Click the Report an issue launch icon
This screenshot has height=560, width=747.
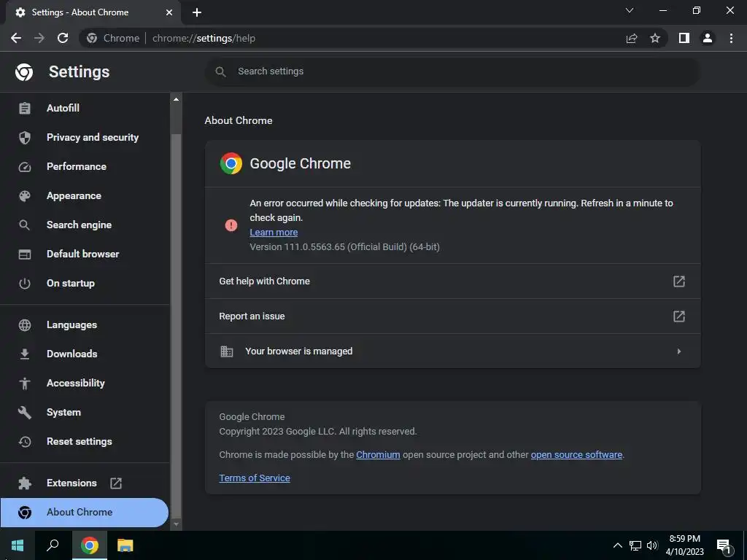pyautogui.click(x=679, y=316)
